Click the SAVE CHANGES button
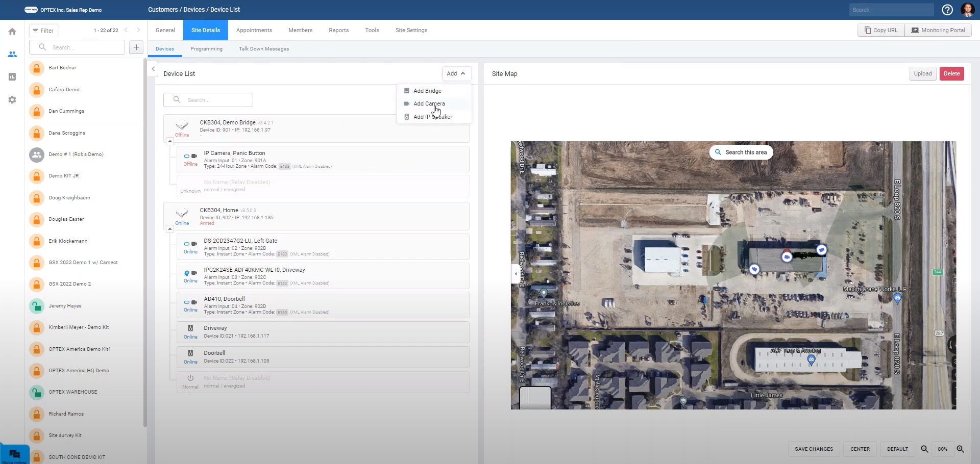The width and height of the screenshot is (980, 464). (814, 449)
